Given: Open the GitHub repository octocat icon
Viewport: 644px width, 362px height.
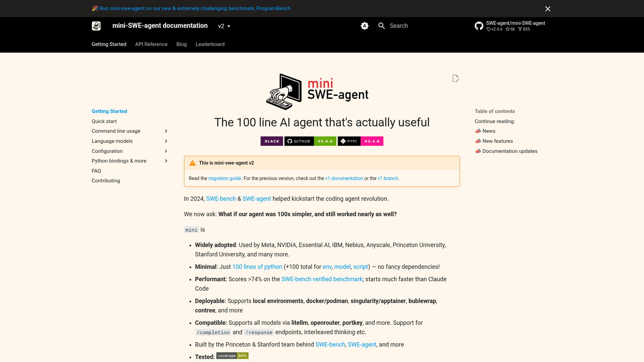Looking at the screenshot, I should pyautogui.click(x=479, y=26).
